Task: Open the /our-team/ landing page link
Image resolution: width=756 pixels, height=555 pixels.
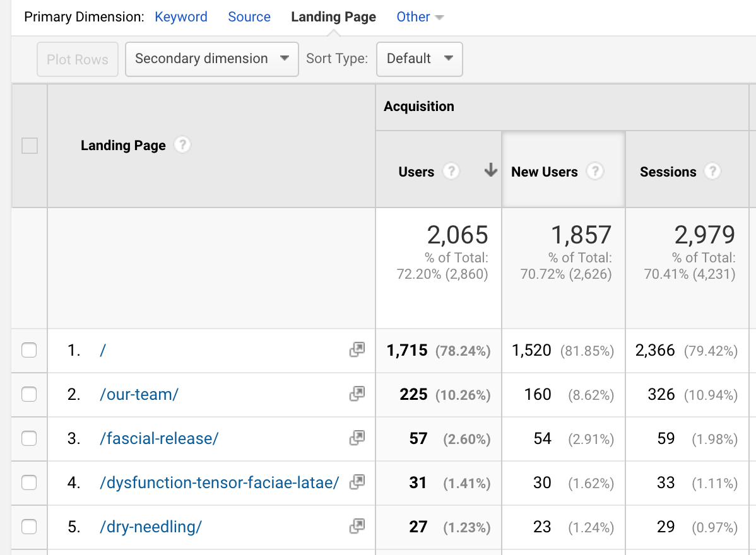Action: 139,394
